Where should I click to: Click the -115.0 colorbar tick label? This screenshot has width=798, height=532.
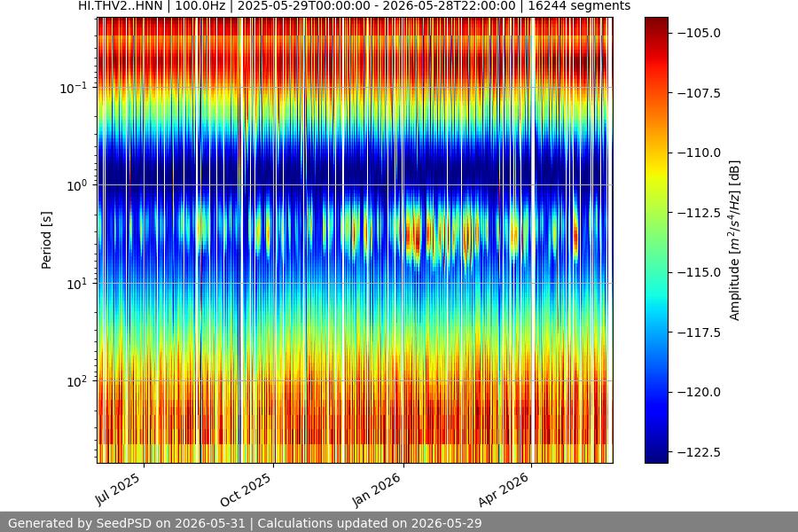699,272
